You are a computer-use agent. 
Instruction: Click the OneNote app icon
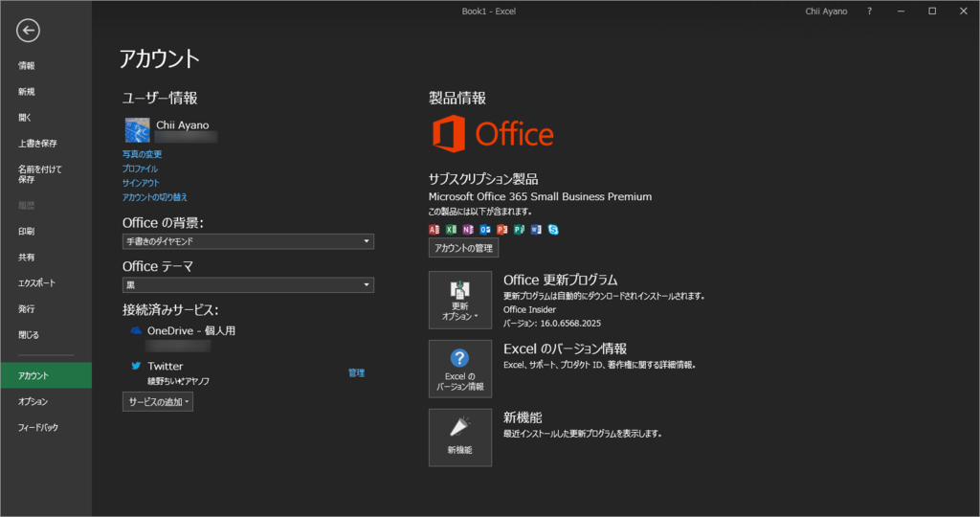[468, 230]
